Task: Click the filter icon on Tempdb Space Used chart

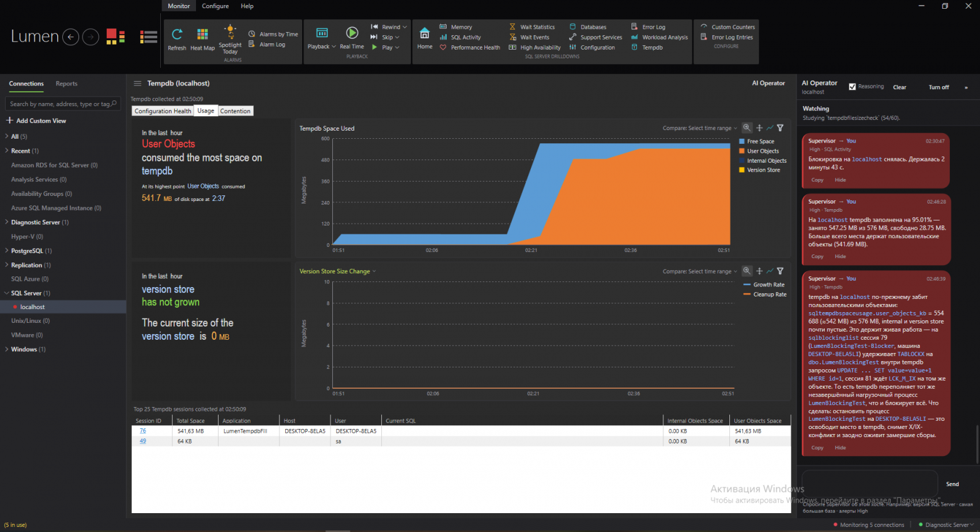Action: click(780, 128)
